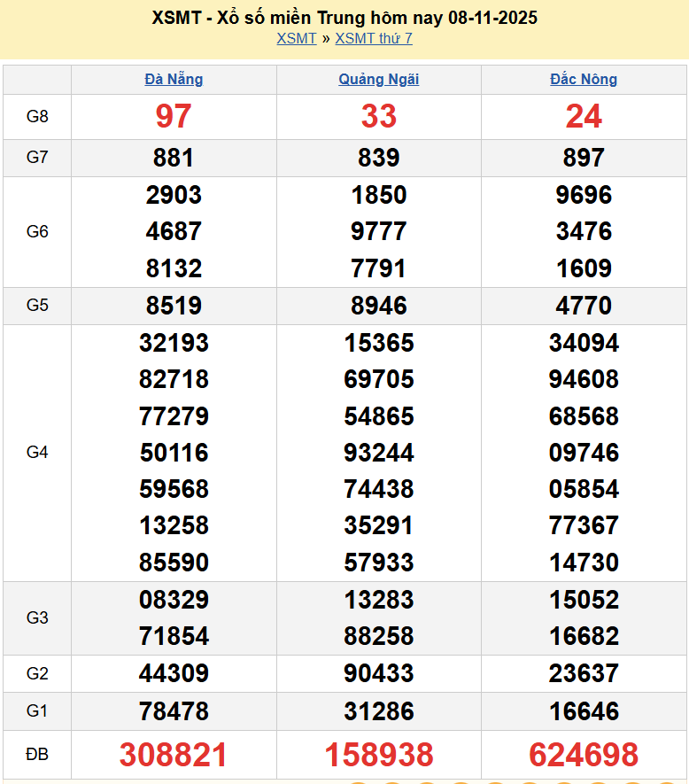
Task: Select Đắc Nông special prize 624698
Action: click(x=584, y=755)
